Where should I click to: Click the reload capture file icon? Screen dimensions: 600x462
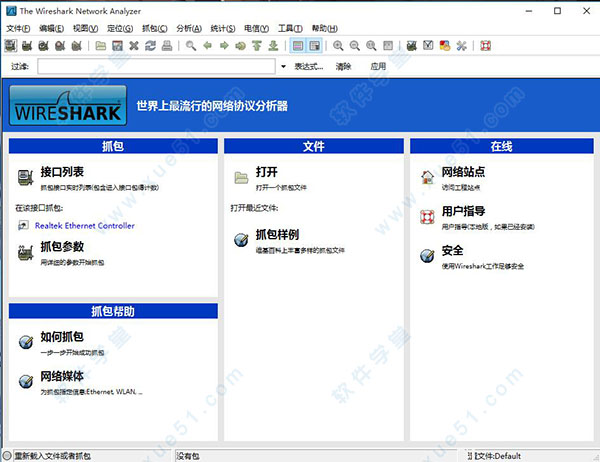(x=150, y=46)
